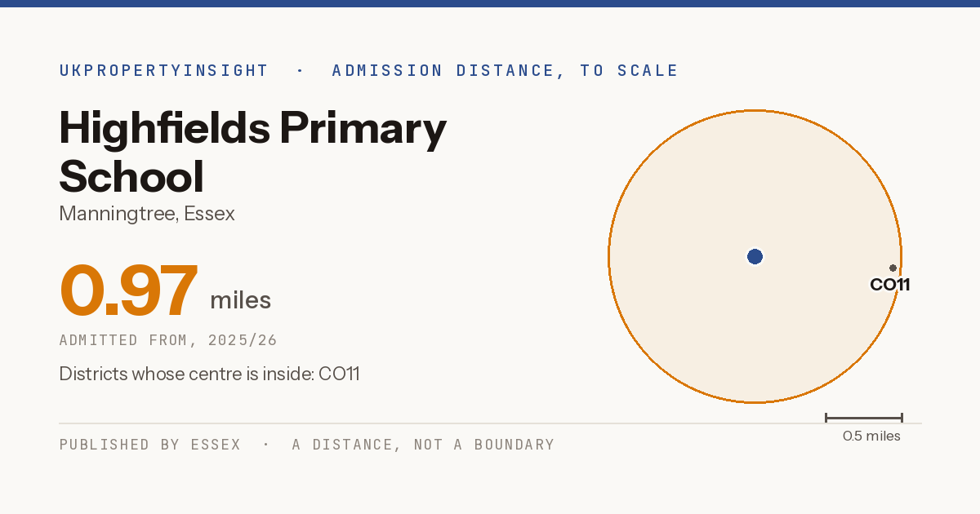Screen dimensions: 980x514
Task: Click the dot separator in the header line
Action: [300, 70]
